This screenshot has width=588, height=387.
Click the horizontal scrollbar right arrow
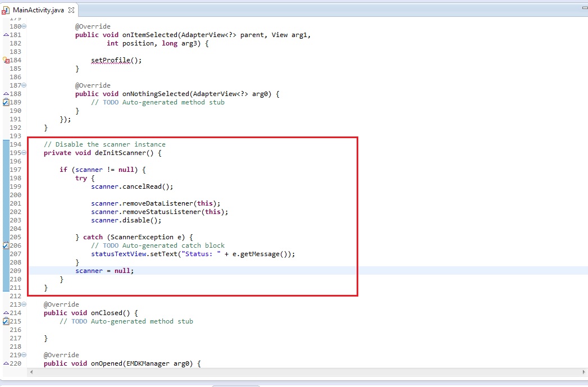(584, 372)
